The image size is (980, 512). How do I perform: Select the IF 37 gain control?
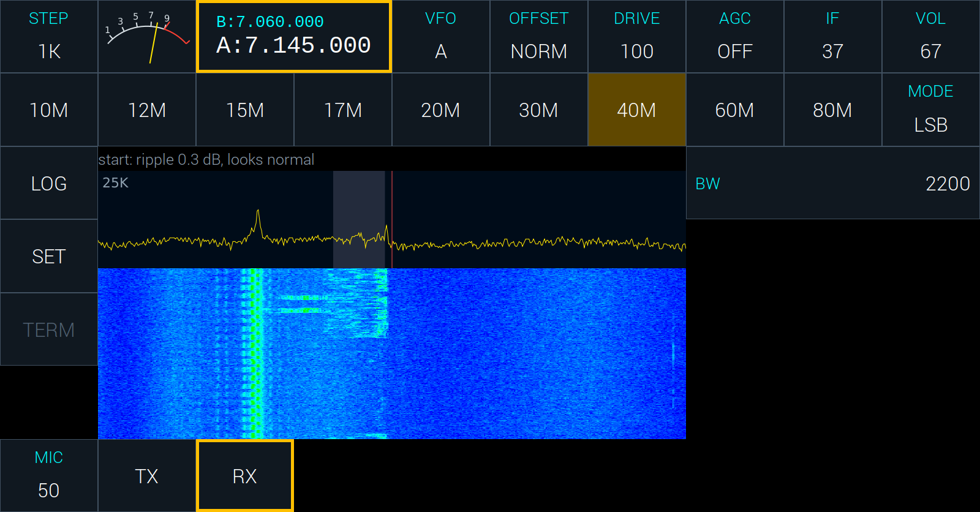tap(833, 36)
